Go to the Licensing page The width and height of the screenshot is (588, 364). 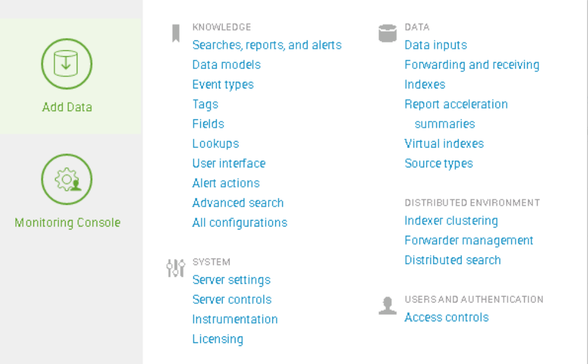[x=217, y=339]
